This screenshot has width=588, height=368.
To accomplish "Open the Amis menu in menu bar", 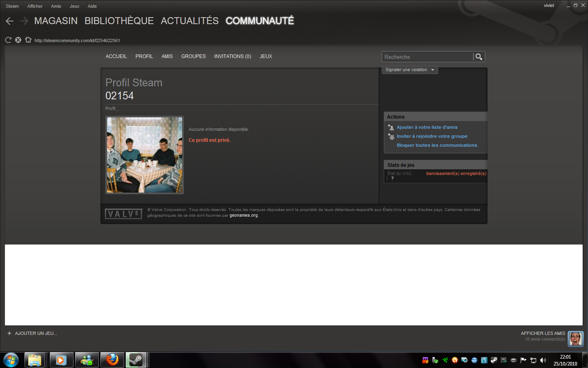I will (x=56, y=6).
